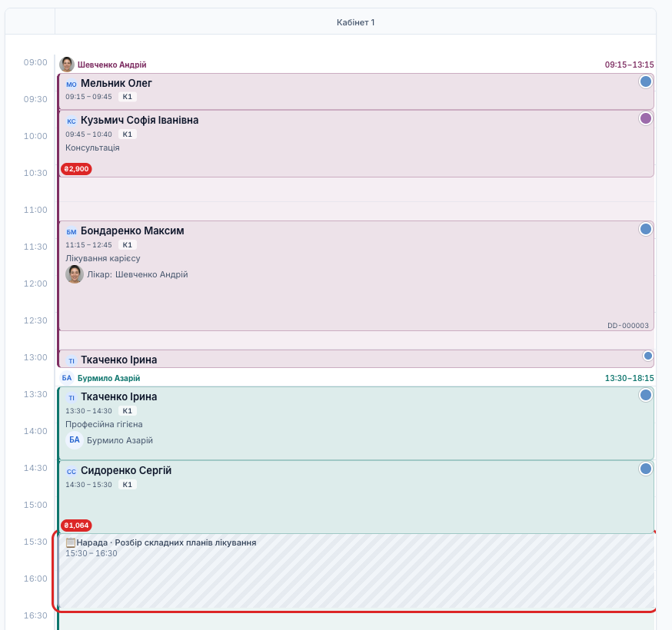
Task: Click the 'Професійна гігієна' service label
Action: pos(104,424)
